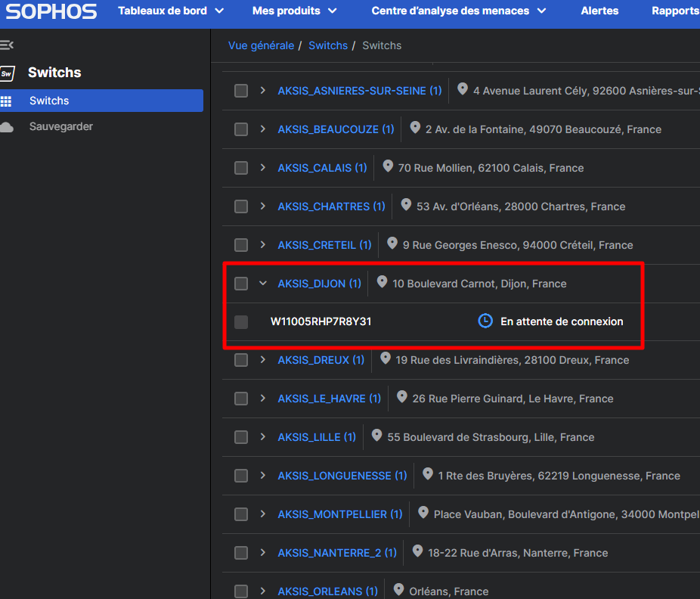
Task: Open Sauvegarder in the sidebar
Action: point(61,127)
